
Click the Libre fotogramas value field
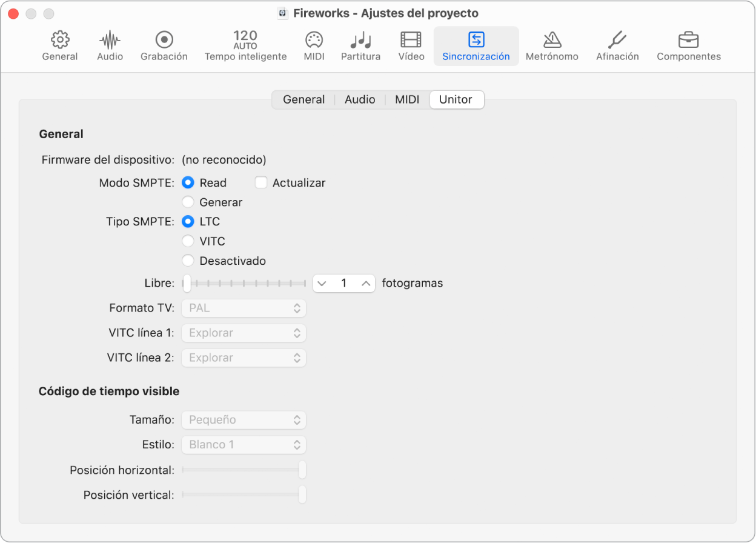click(x=344, y=283)
